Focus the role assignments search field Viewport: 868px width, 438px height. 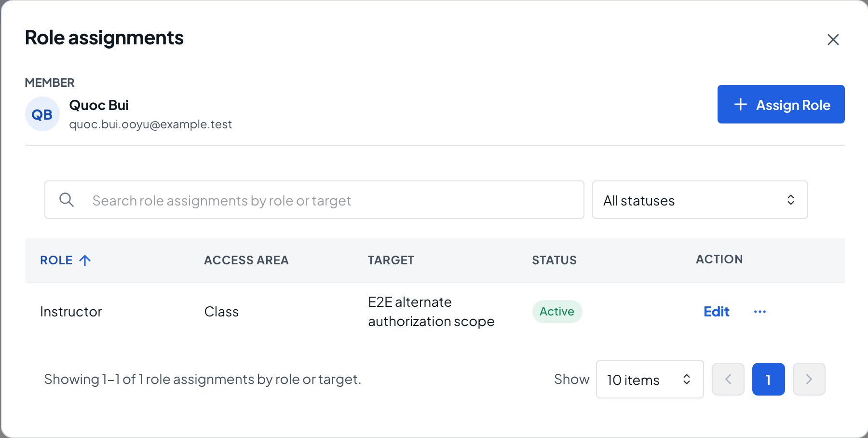pos(314,200)
